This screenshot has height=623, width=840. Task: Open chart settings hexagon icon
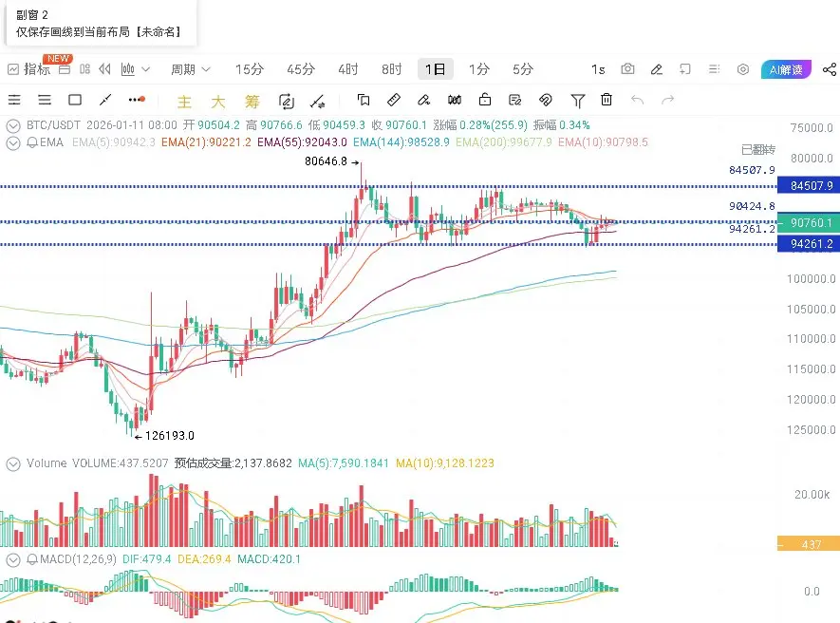click(x=743, y=69)
